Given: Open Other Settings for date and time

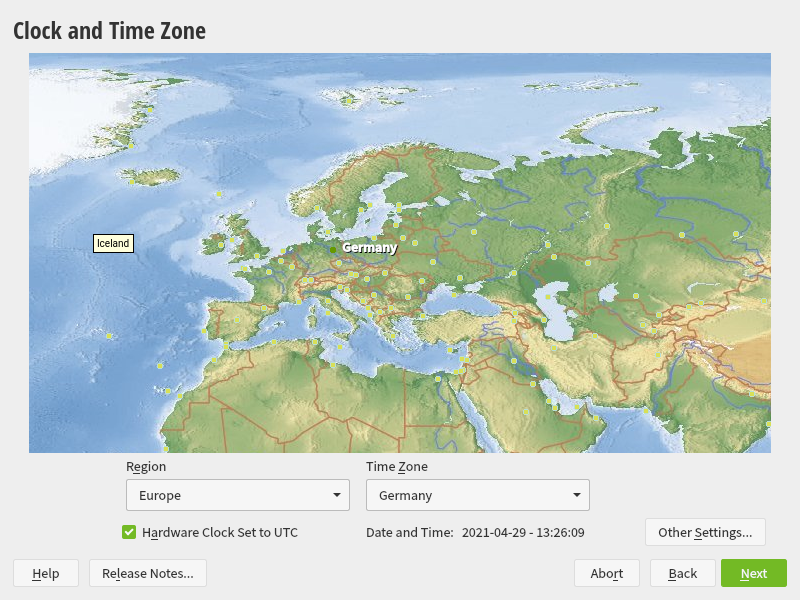Looking at the screenshot, I should (x=705, y=532).
